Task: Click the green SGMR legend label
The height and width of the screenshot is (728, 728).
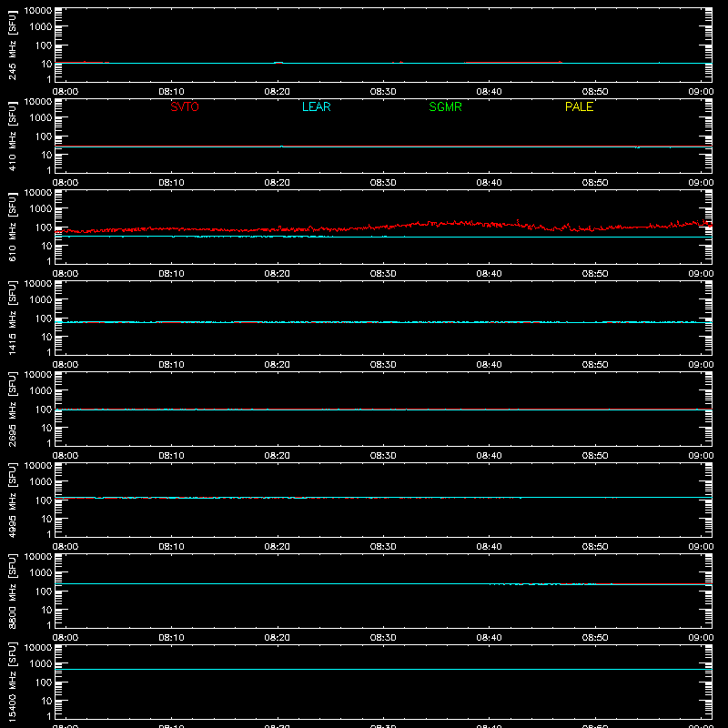Action: tap(445, 106)
